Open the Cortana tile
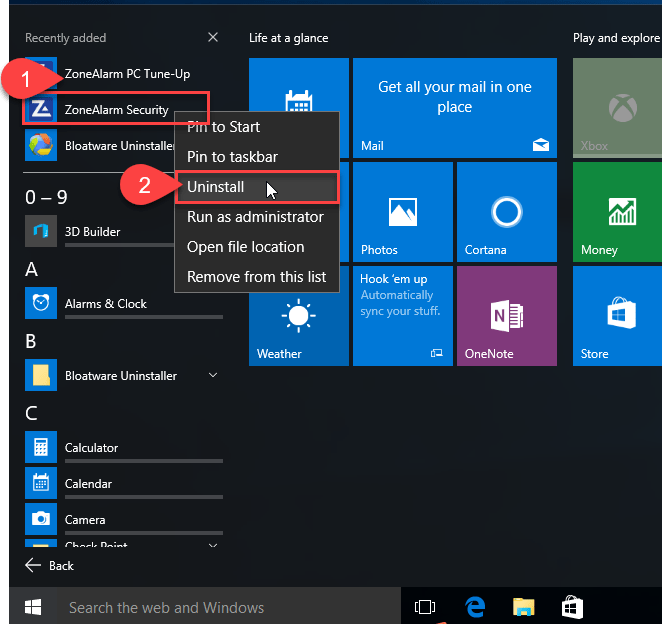662x624 pixels. point(507,212)
